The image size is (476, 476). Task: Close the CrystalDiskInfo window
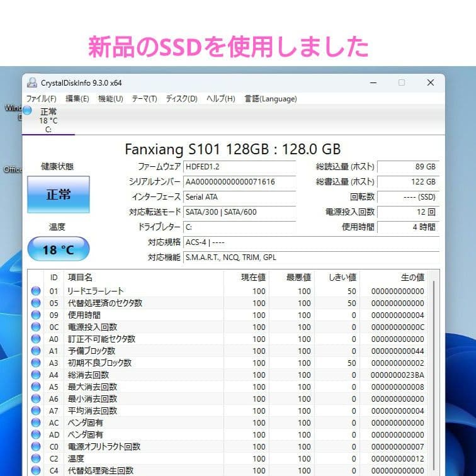point(430,82)
